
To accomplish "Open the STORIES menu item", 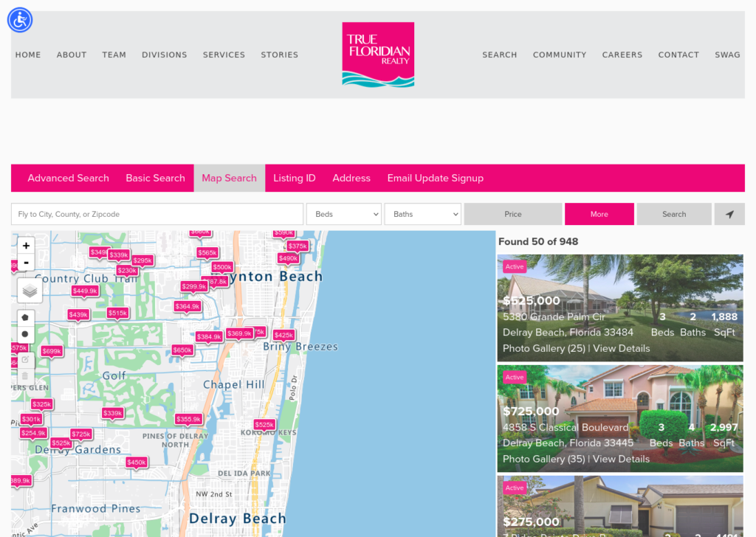I will point(280,55).
